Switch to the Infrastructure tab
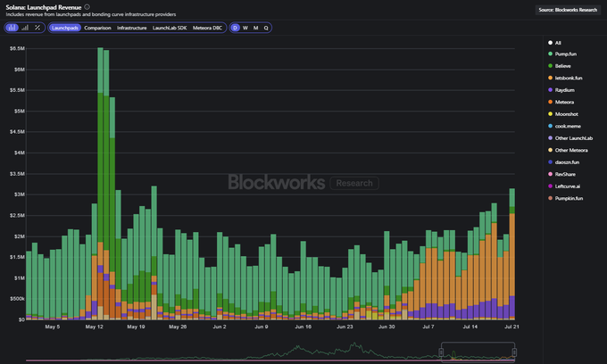This screenshot has height=364, width=607. [132, 28]
